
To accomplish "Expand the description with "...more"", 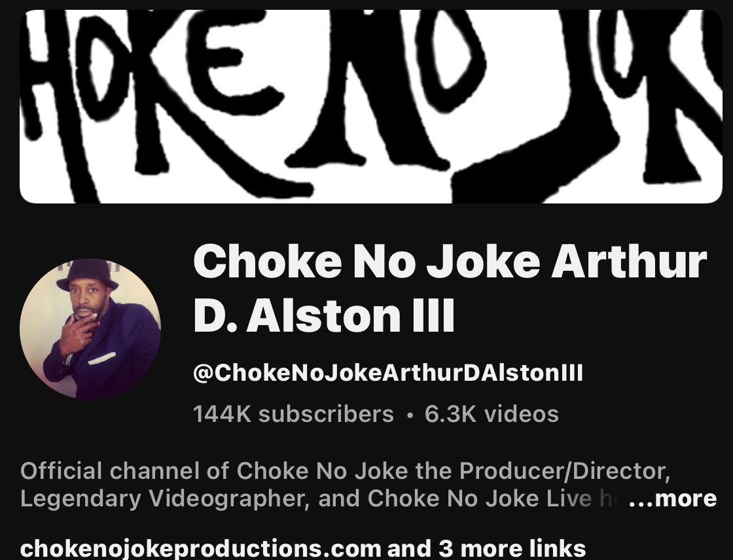I will [673, 499].
